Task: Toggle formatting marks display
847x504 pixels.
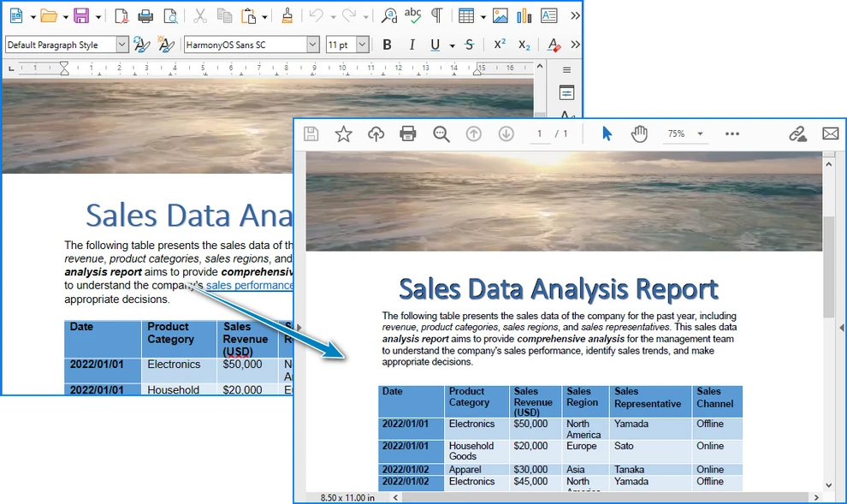Action: (437, 16)
